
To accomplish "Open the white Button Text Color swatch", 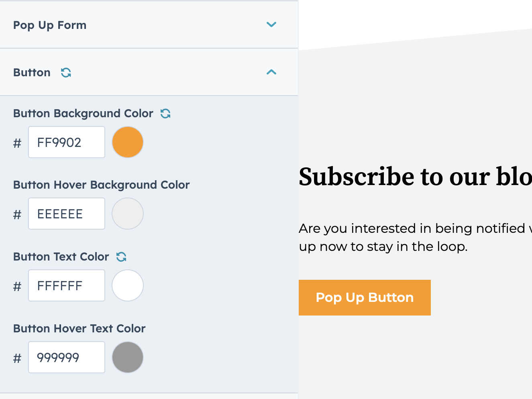I will click(127, 285).
